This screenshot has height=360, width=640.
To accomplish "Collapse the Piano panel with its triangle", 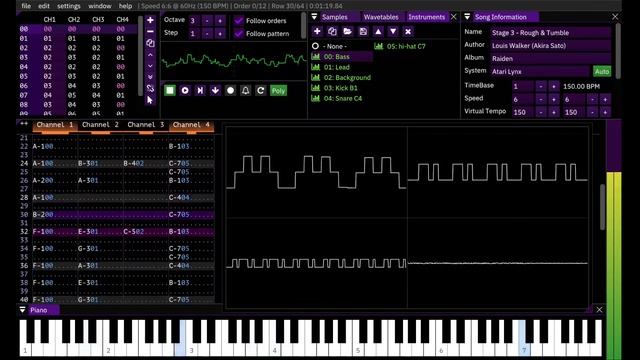I will coord(22,310).
